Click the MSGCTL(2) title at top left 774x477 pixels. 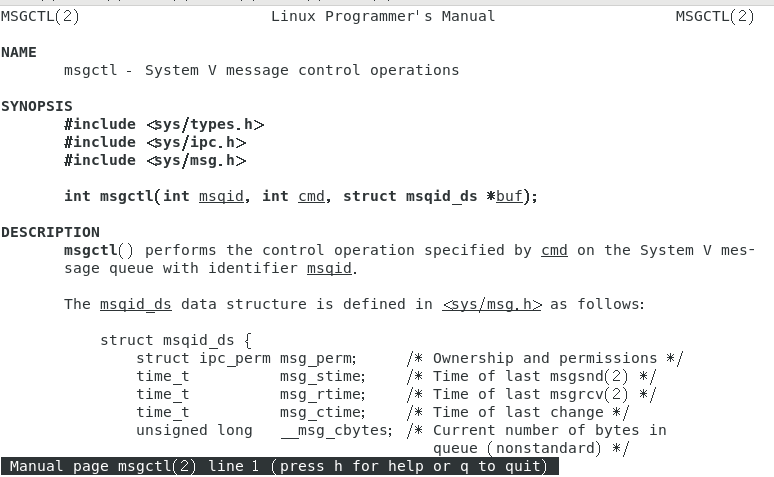(40, 16)
